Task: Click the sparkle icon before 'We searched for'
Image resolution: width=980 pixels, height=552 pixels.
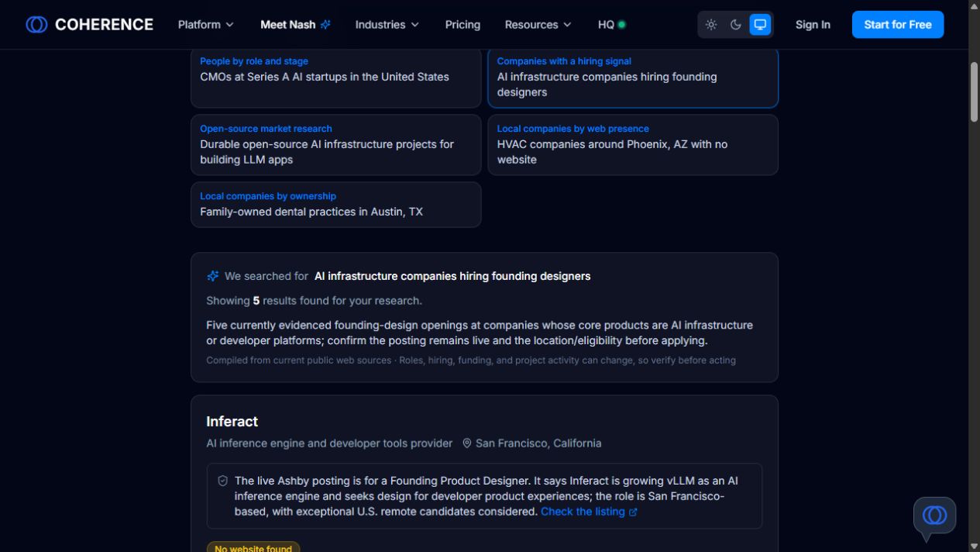Action: tap(213, 276)
